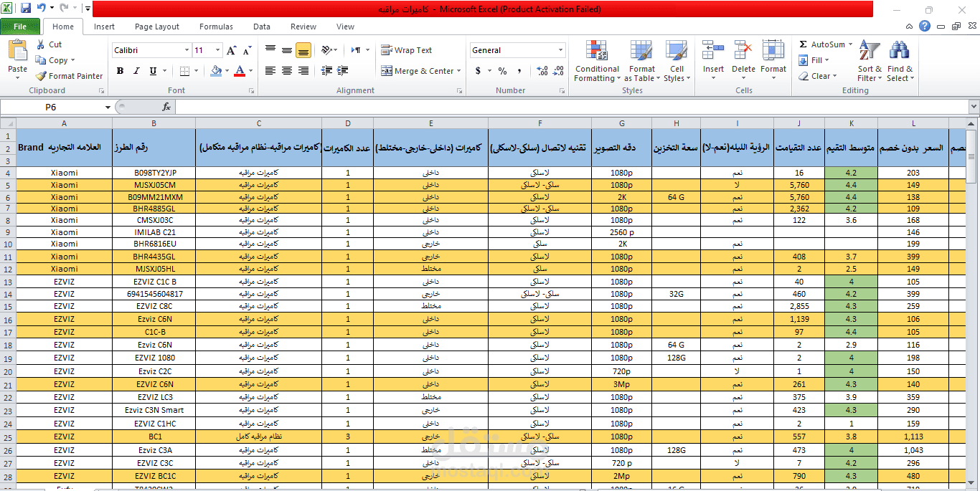The height and width of the screenshot is (491, 980).
Task: Open Format as Table gallery
Action: (x=642, y=61)
